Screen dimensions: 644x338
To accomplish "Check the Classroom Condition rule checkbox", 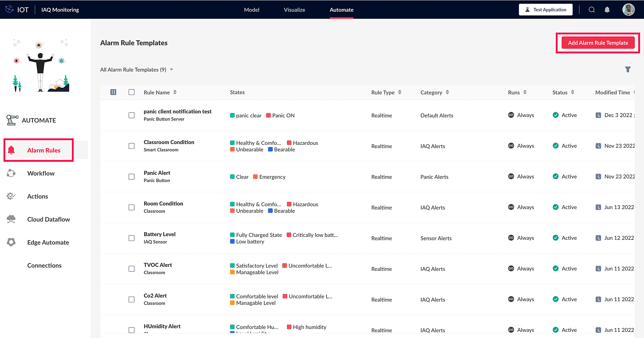I will coord(131,146).
